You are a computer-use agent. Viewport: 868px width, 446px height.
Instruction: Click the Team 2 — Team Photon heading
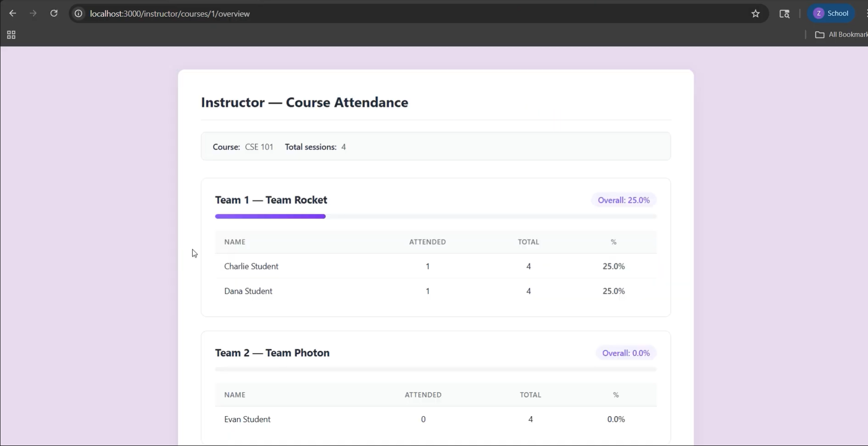tap(273, 353)
